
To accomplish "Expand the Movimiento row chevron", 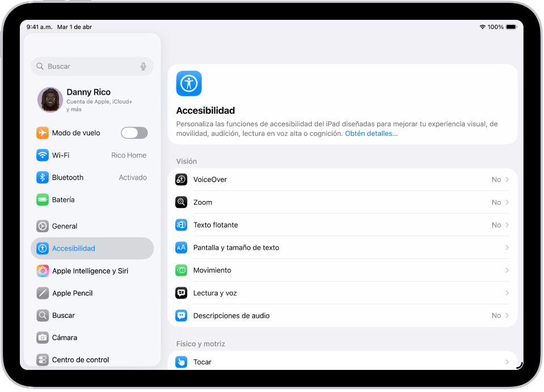I will coord(506,270).
